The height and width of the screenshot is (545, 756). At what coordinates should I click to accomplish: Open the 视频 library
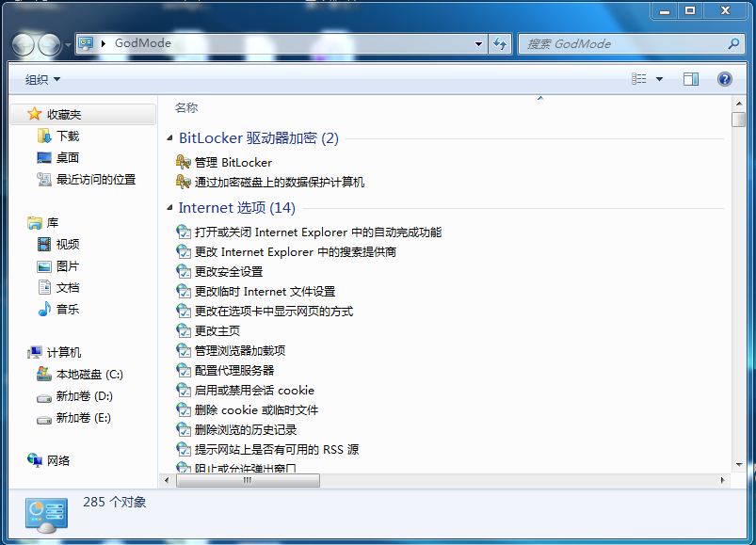pos(68,245)
